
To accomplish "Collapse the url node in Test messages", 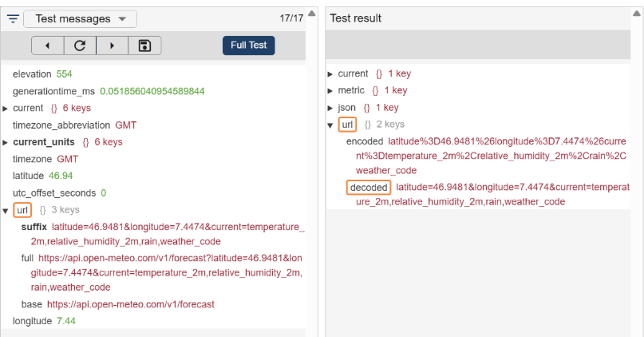I will (6, 211).
